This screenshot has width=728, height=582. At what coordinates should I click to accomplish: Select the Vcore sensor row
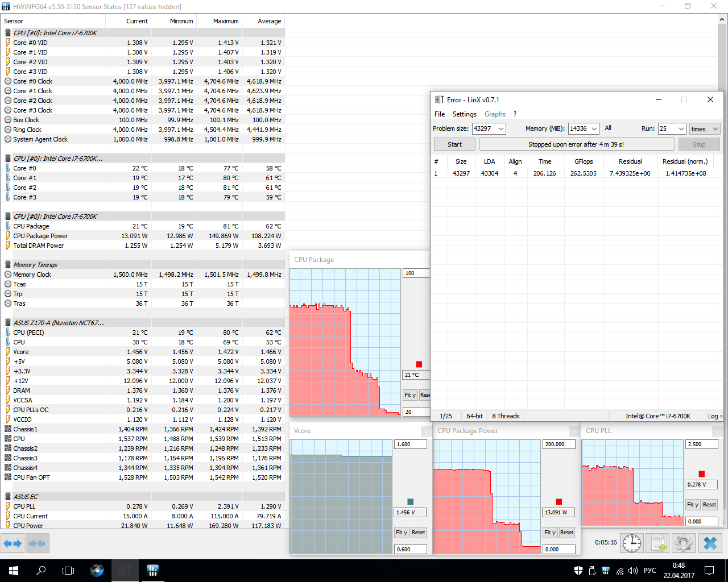pos(142,352)
